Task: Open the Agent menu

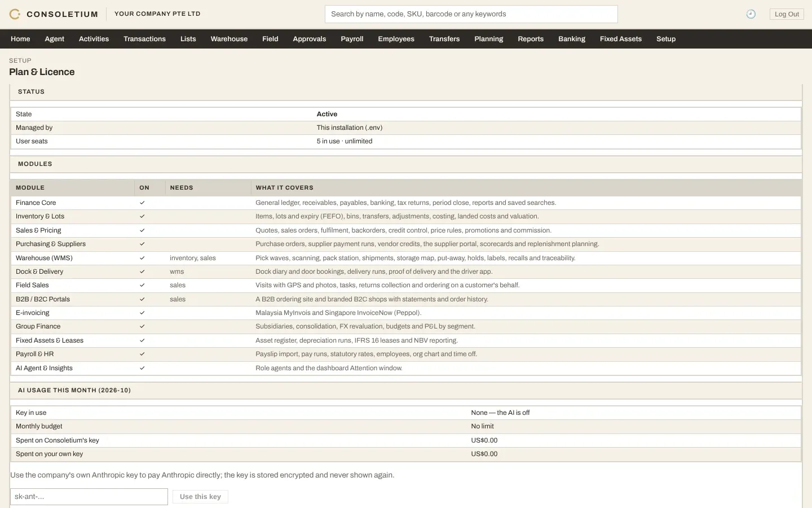Action: 55,39
